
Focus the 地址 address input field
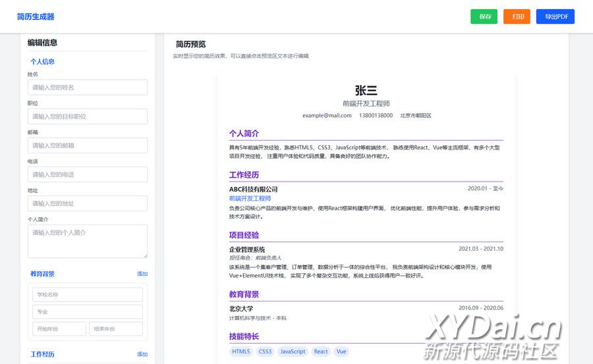87,203
